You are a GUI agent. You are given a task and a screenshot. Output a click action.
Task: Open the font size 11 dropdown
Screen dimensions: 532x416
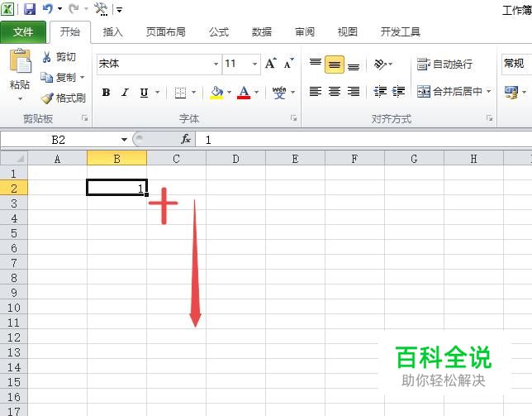point(254,64)
